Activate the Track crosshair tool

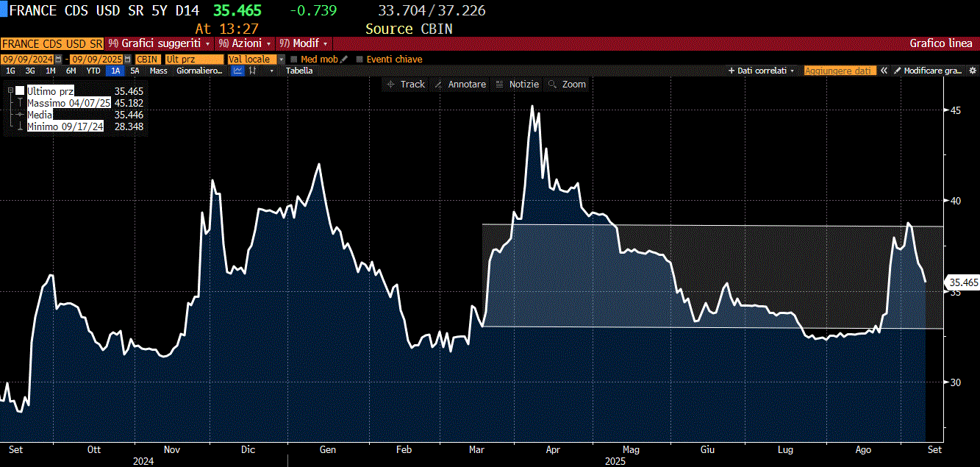(406, 85)
